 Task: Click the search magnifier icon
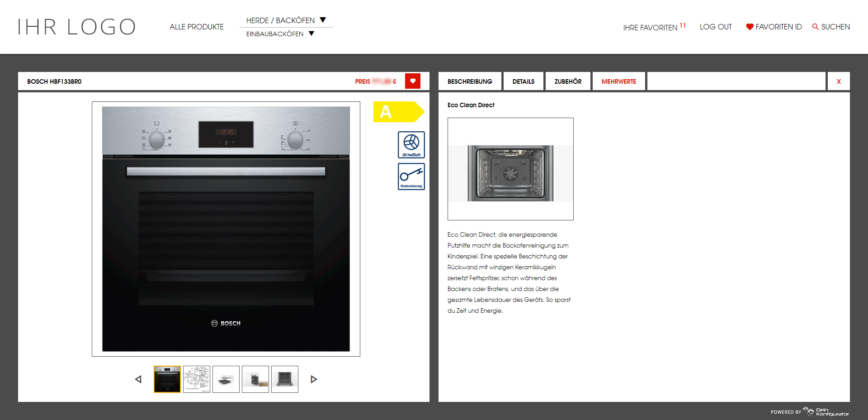[815, 27]
